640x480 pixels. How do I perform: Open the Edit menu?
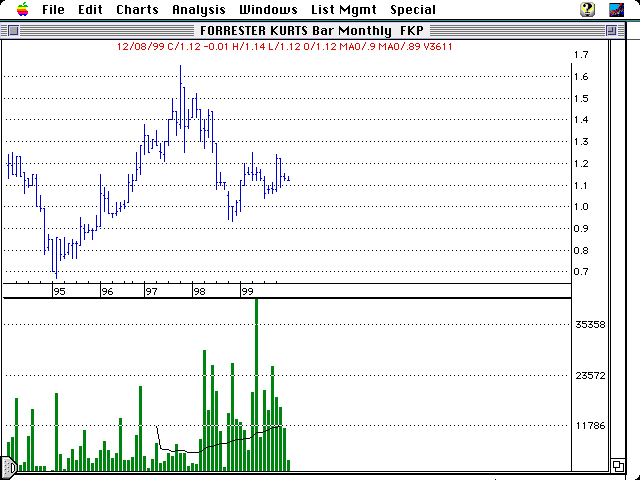point(90,9)
